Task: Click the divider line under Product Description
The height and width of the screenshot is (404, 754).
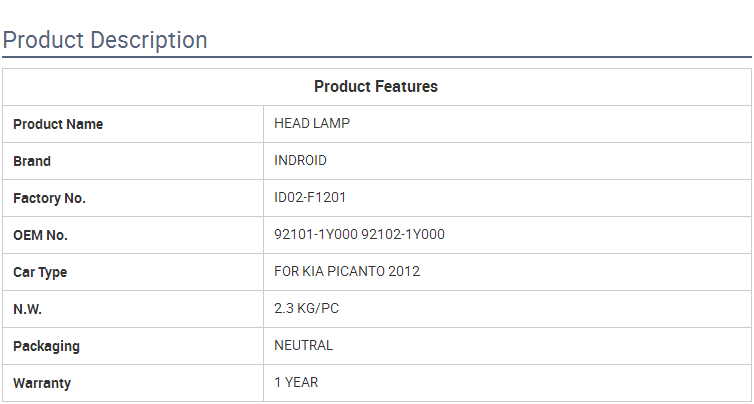Action: pyautogui.click(x=376, y=57)
